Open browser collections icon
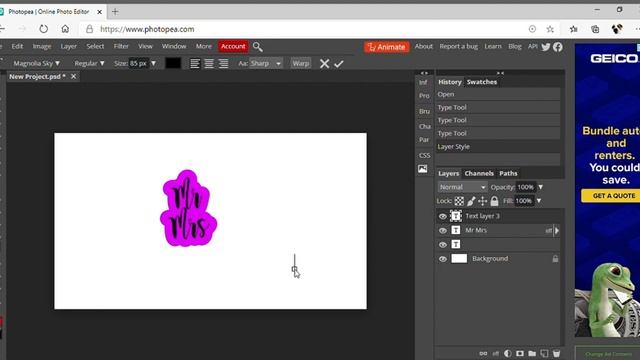The height and width of the screenshot is (360, 640). [x=595, y=29]
